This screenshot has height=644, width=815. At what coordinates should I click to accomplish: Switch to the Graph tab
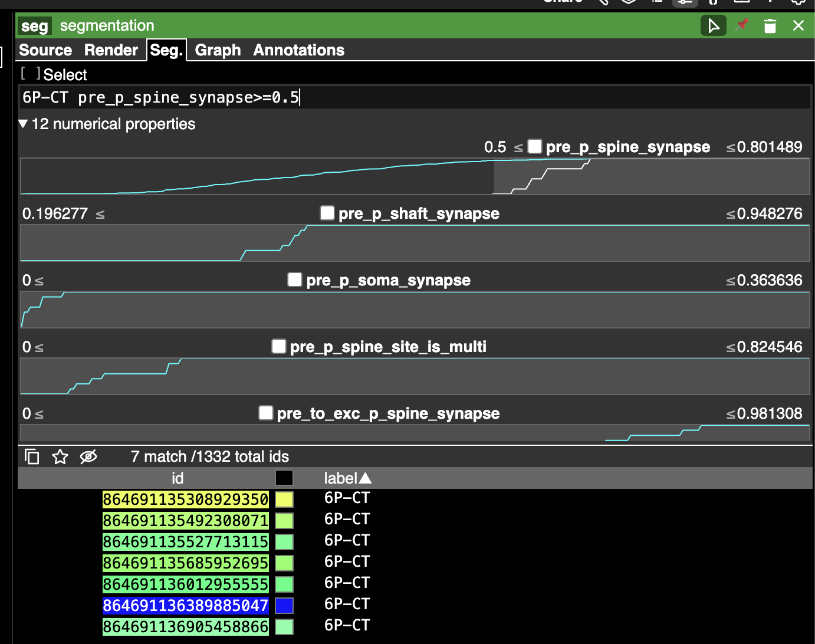point(218,50)
